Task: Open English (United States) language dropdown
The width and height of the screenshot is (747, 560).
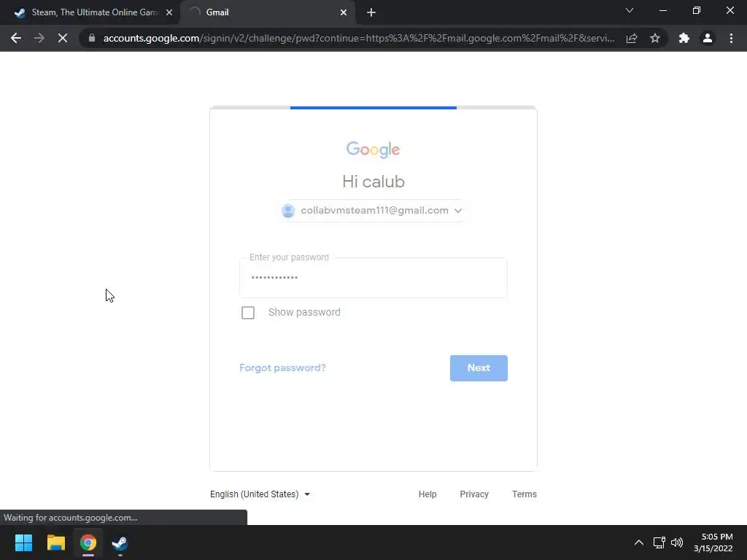Action: [x=260, y=494]
